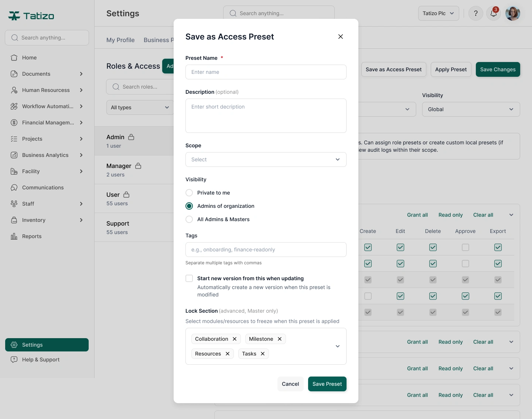Enable Start new version when updating
This screenshot has height=419, width=532.
[x=189, y=278]
